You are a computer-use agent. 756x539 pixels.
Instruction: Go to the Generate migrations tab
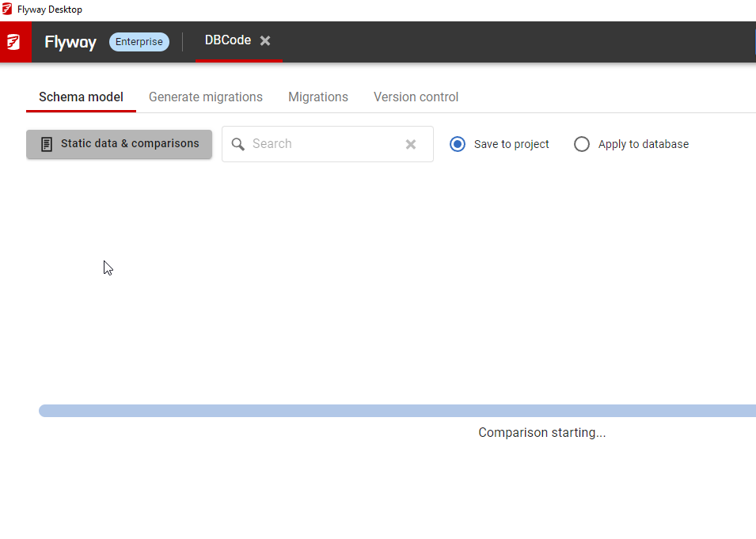pyautogui.click(x=206, y=97)
